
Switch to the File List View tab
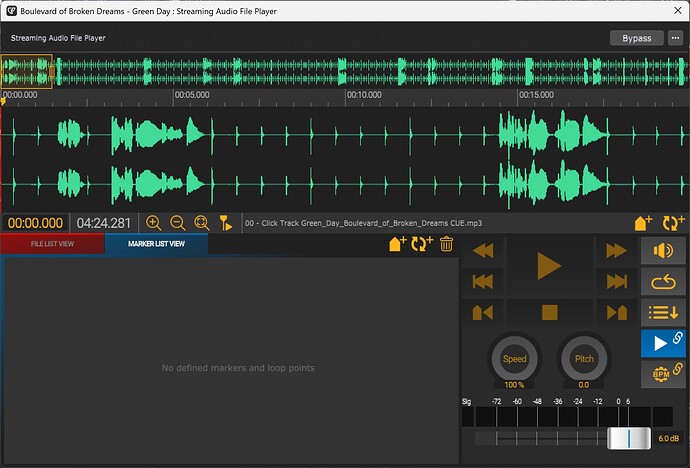(52, 244)
